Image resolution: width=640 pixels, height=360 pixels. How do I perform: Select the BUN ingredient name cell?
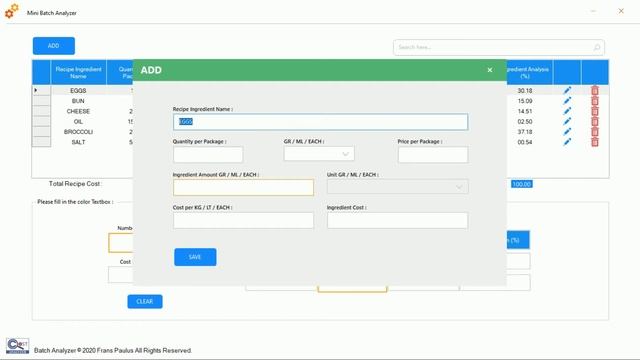(x=78, y=101)
